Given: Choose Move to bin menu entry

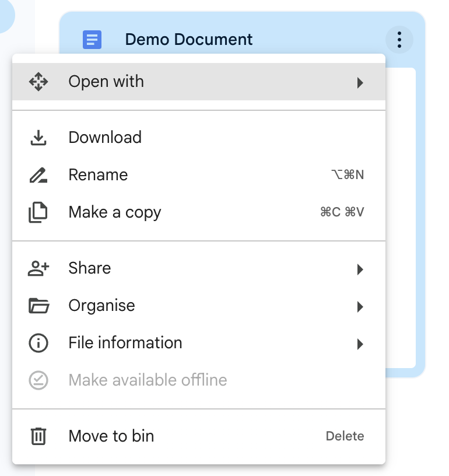Looking at the screenshot, I should pos(111,436).
